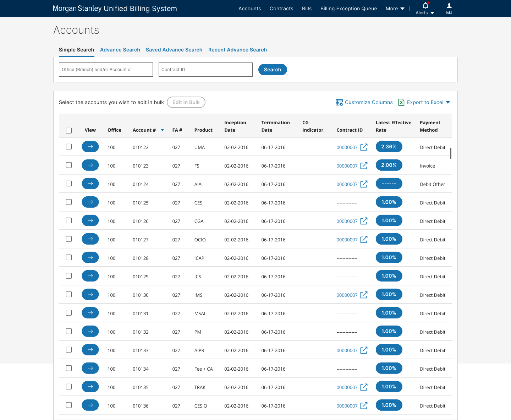This screenshot has width=511, height=420.
Task: Open Contracts in top navigation
Action: coord(281,9)
